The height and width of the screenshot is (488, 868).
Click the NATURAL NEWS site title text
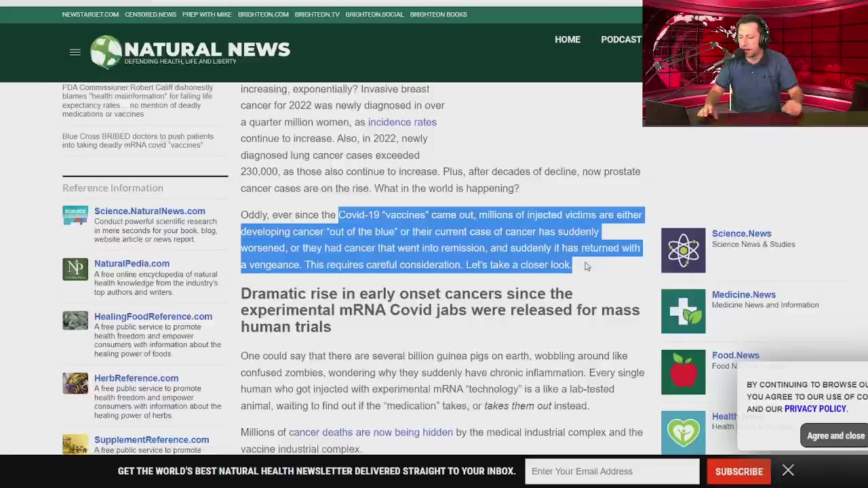click(207, 49)
